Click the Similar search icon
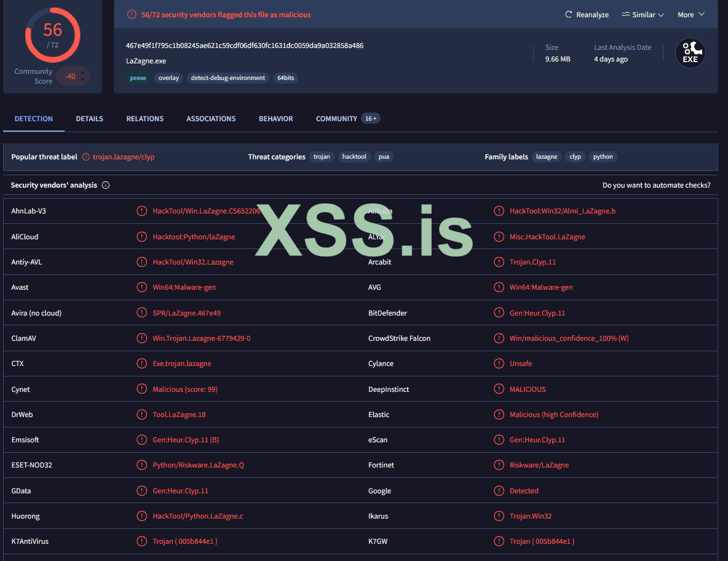728x561 pixels. coord(625,15)
